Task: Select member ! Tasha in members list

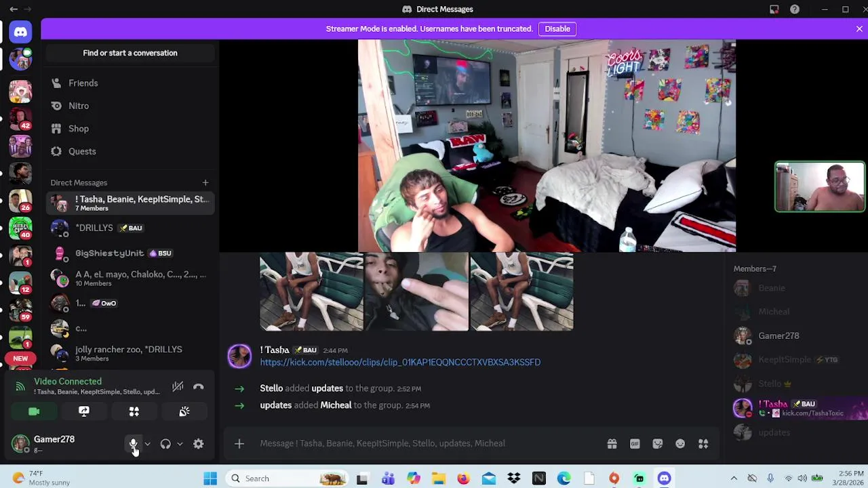Action: [797, 408]
